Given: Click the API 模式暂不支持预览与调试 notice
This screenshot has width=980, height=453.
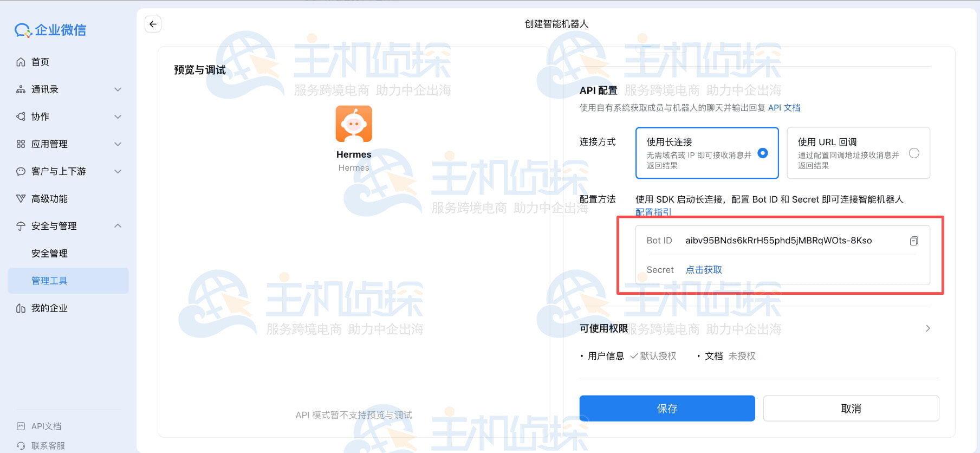Looking at the screenshot, I should [354, 415].
